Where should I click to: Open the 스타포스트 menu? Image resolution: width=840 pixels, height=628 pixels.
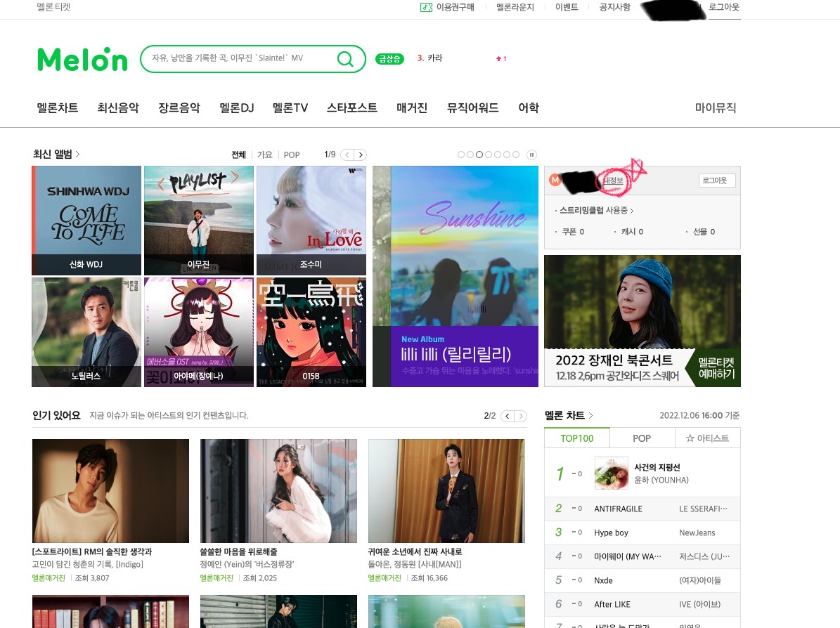point(352,107)
